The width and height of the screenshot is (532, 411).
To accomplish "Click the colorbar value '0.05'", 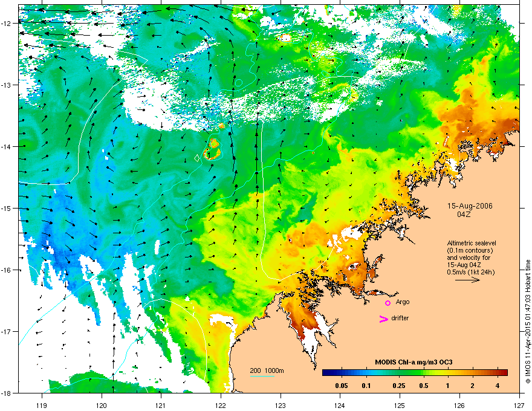I will point(342,386).
